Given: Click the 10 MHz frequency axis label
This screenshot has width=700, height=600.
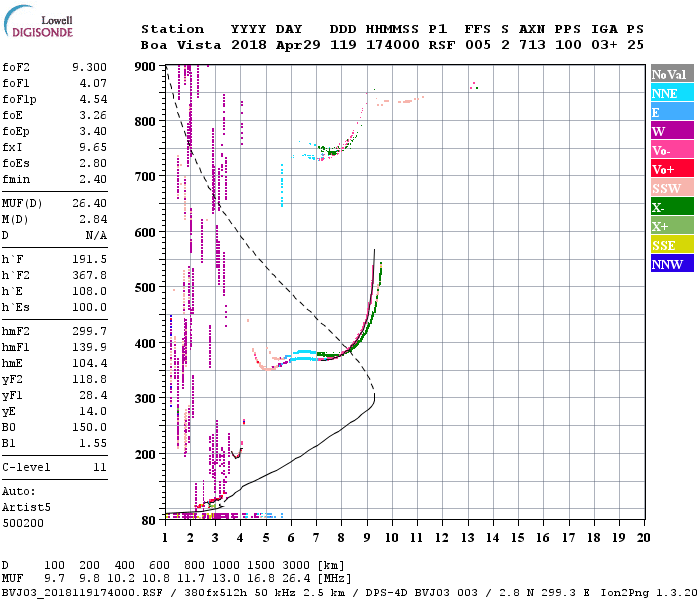Looking at the screenshot, I should (392, 538).
